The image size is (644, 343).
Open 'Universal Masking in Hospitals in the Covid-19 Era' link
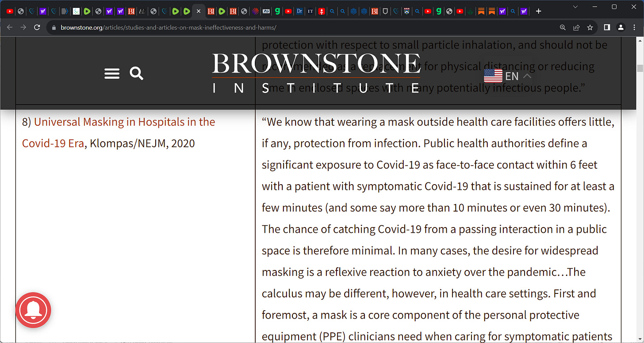point(119,132)
